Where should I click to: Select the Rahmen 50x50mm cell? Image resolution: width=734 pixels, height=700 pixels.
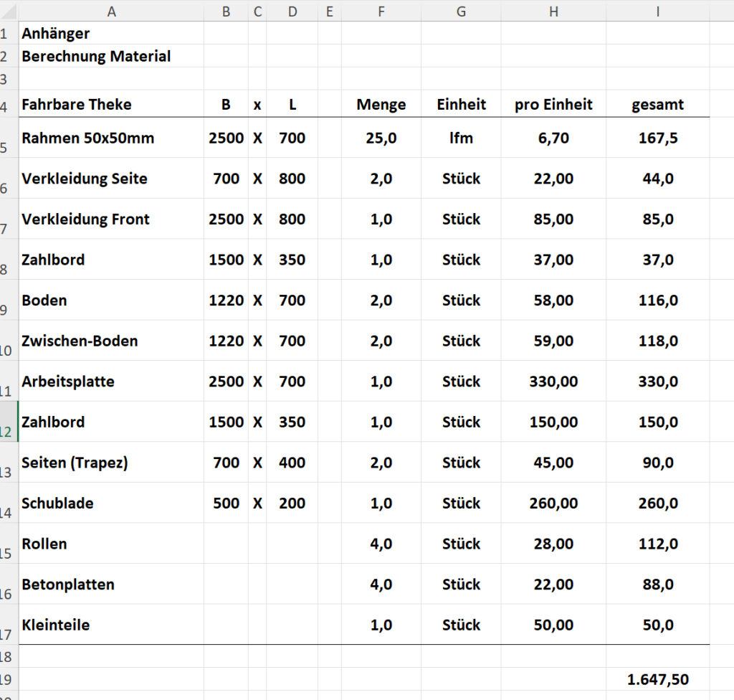click(x=111, y=138)
